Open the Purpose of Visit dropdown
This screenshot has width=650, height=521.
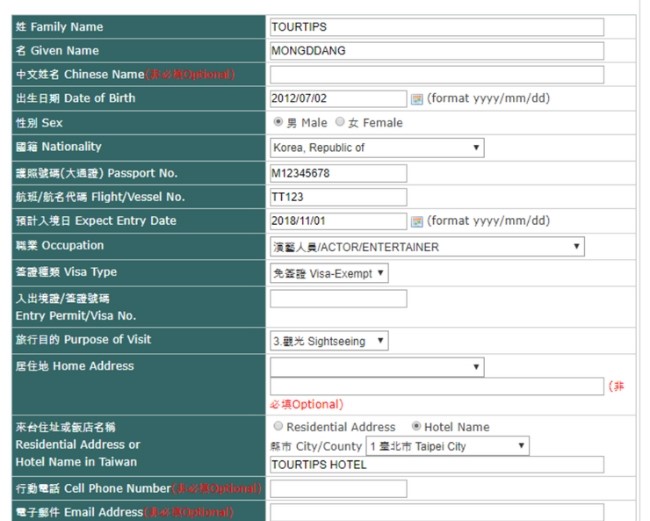pyautogui.click(x=329, y=341)
